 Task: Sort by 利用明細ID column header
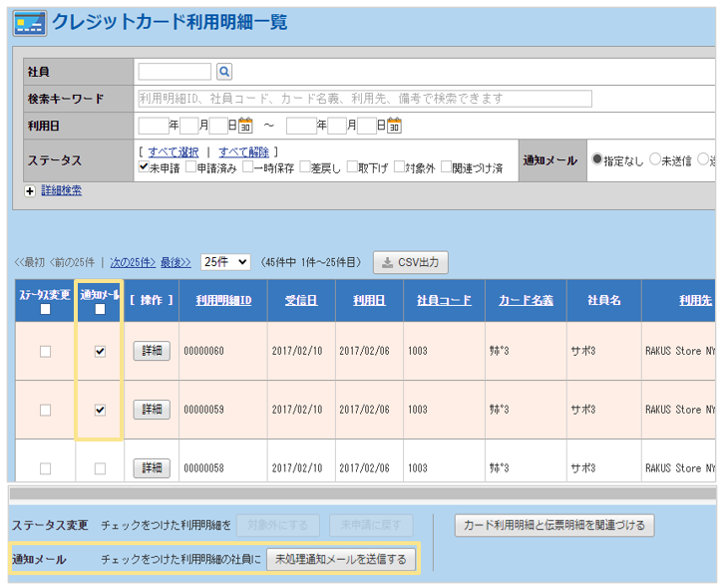coord(223,299)
